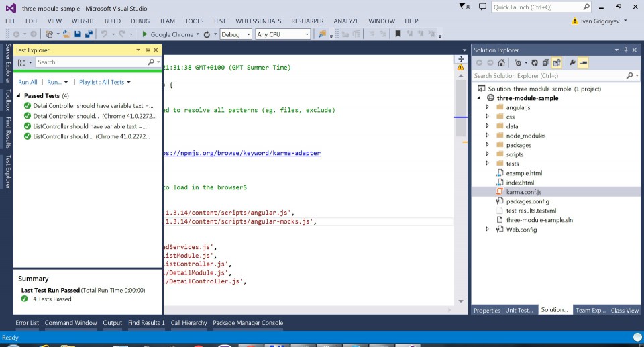
Task: Click the Run All link
Action: [28, 82]
